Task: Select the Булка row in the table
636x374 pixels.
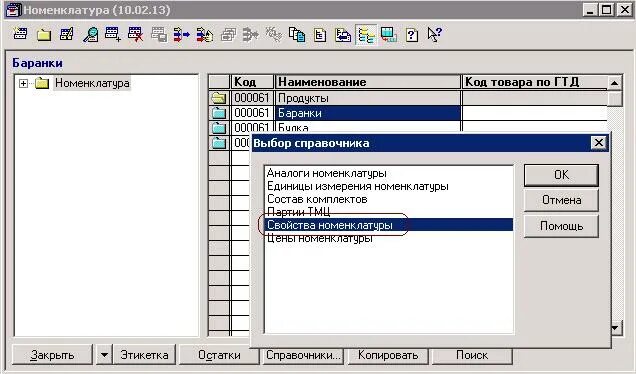Action: [368, 127]
